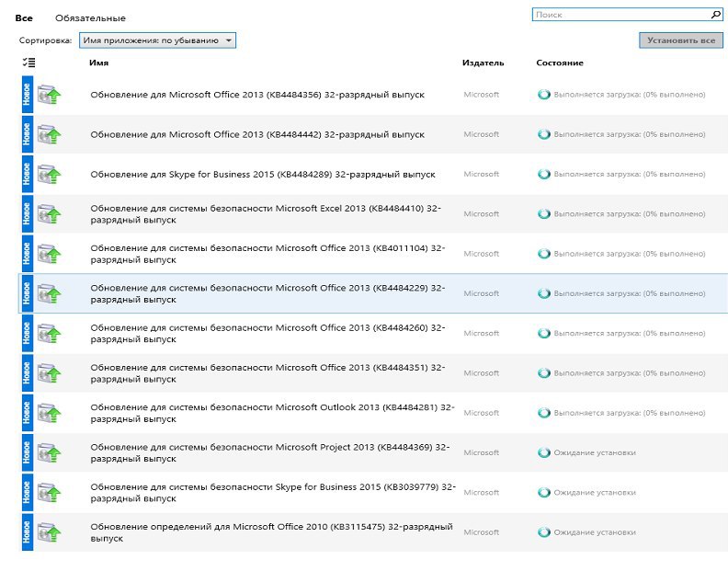The image size is (728, 571).
Task: Select the Office 2013 KB4484351 security update
Action: coord(267,373)
